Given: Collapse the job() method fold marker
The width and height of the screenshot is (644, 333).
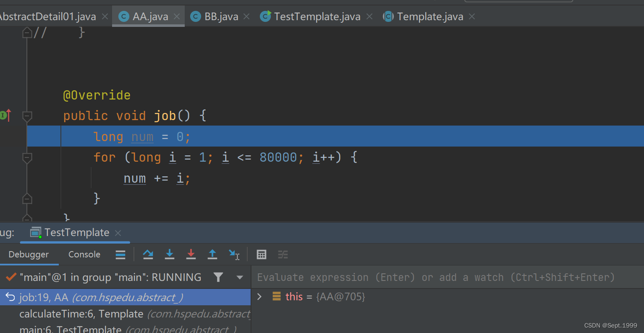Looking at the screenshot, I should (27, 116).
